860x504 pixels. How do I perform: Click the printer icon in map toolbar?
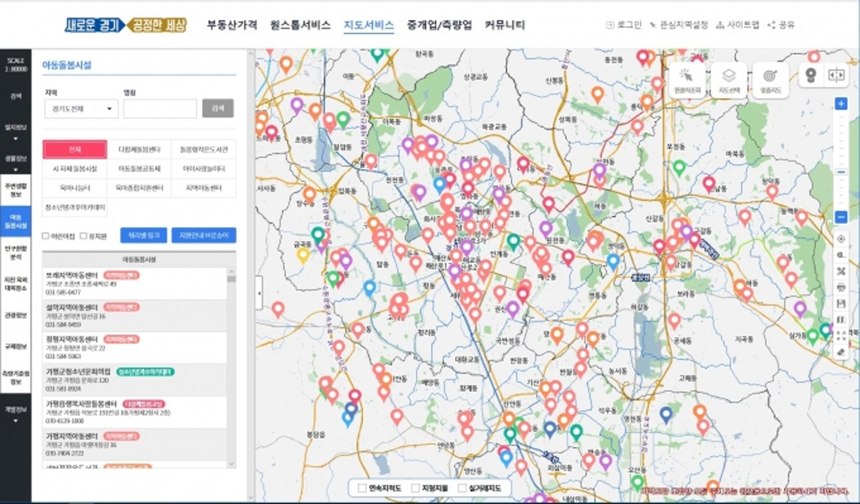coord(841,287)
